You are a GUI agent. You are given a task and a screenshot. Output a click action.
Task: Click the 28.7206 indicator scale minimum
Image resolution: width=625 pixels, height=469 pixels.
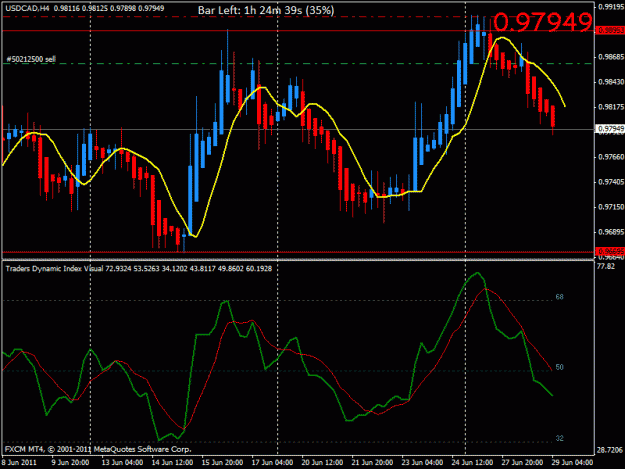(609, 450)
